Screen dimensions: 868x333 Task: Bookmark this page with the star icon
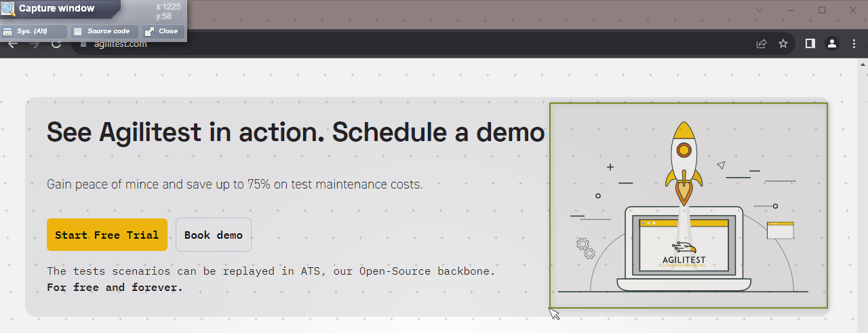(783, 44)
